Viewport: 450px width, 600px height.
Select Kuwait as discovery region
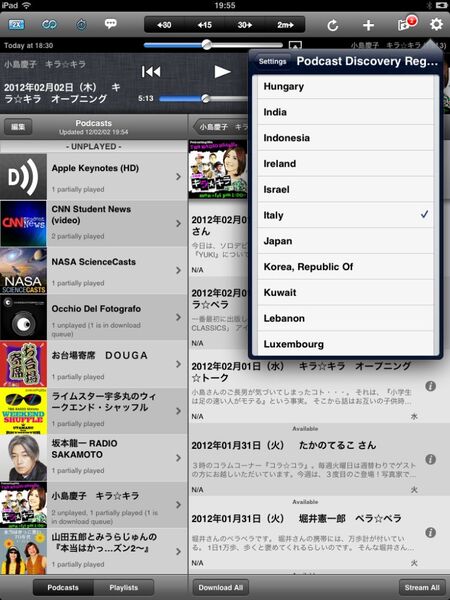(346, 292)
